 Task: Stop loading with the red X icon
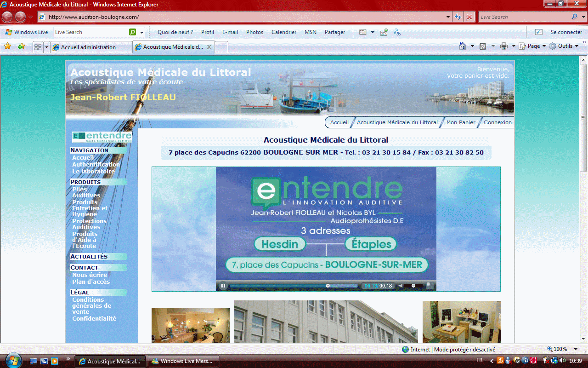pos(469,17)
